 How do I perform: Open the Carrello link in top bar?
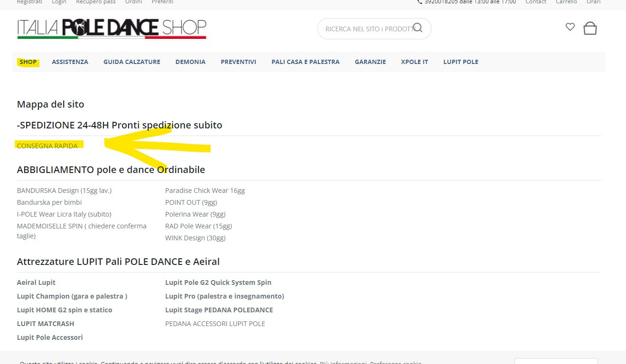pos(566,2)
